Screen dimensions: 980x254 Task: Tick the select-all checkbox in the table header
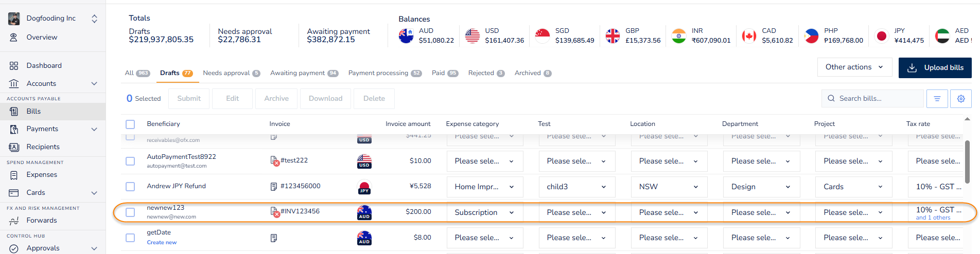click(x=130, y=124)
